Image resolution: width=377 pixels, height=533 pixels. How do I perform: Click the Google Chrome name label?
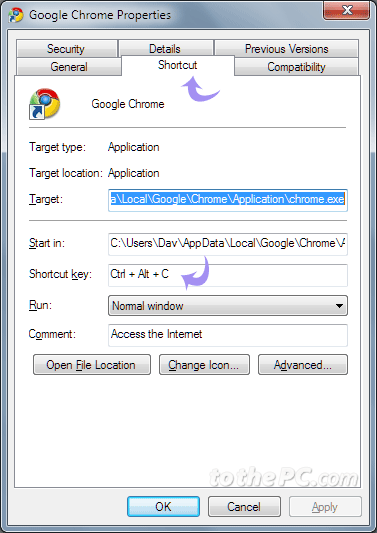pyautogui.click(x=128, y=104)
